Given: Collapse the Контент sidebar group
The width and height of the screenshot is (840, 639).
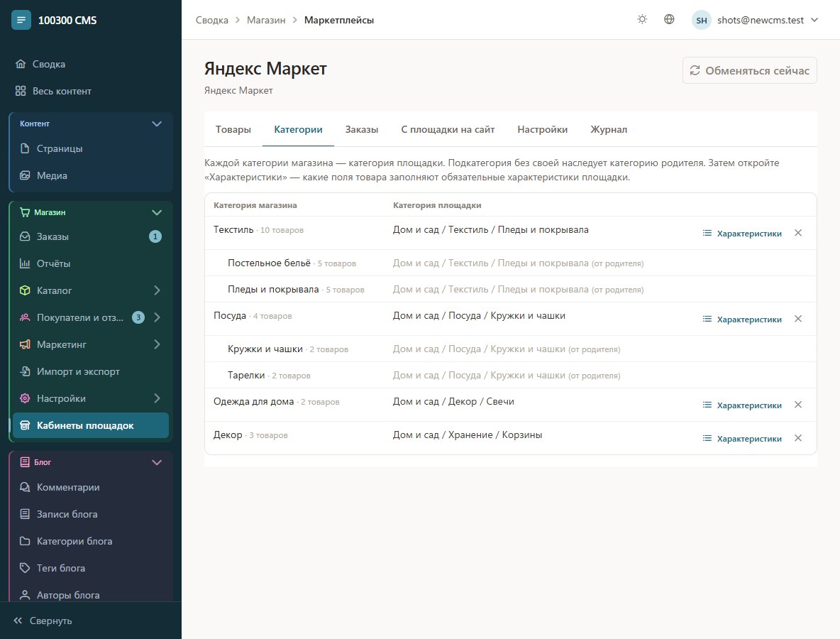Looking at the screenshot, I should tap(156, 124).
